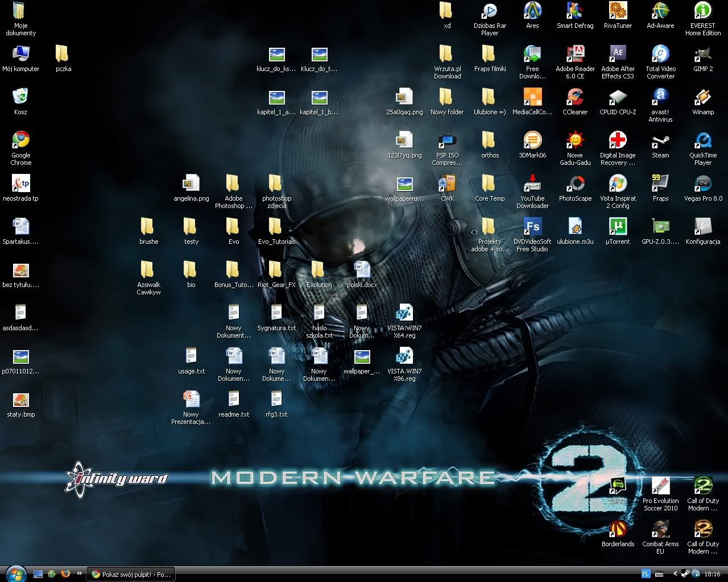Open CWK shortcut
728x582 pixels.
tap(447, 188)
